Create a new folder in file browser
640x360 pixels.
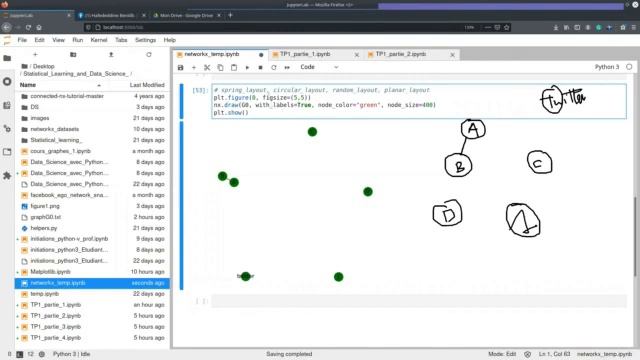[73, 54]
